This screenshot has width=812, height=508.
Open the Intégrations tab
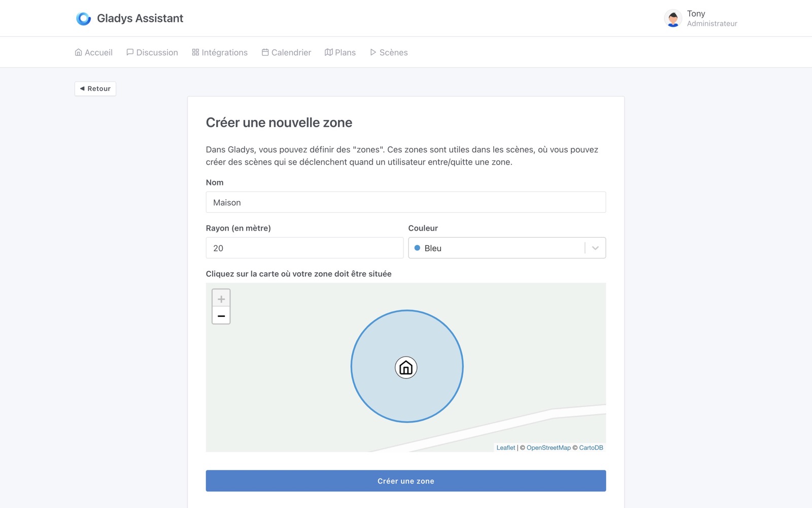(220, 52)
